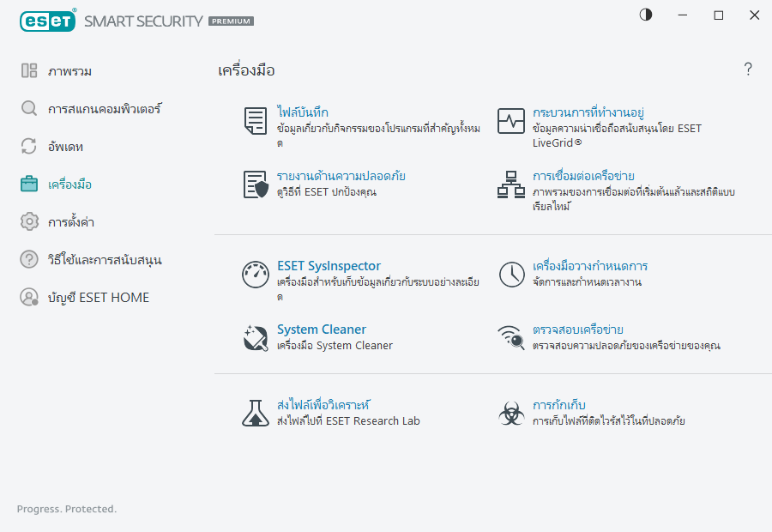This screenshot has height=532, width=772.
Task: Select the computer scan magnifier icon
Action: (x=28, y=109)
